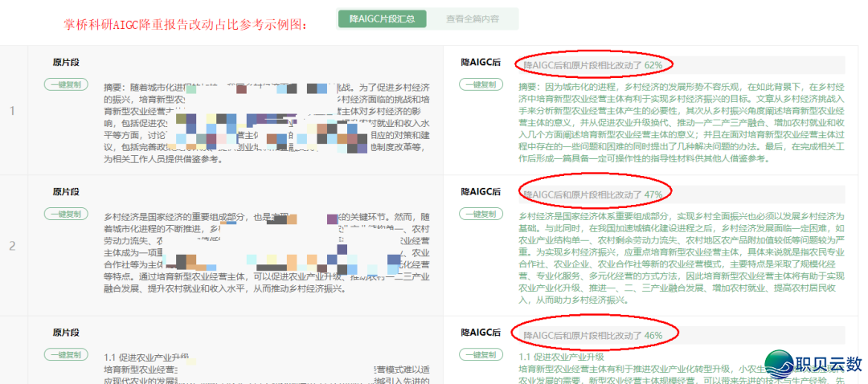The height and width of the screenshot is (384, 868).
Task: Click 一键复制 for second row's 原片段
Action: pos(66,214)
